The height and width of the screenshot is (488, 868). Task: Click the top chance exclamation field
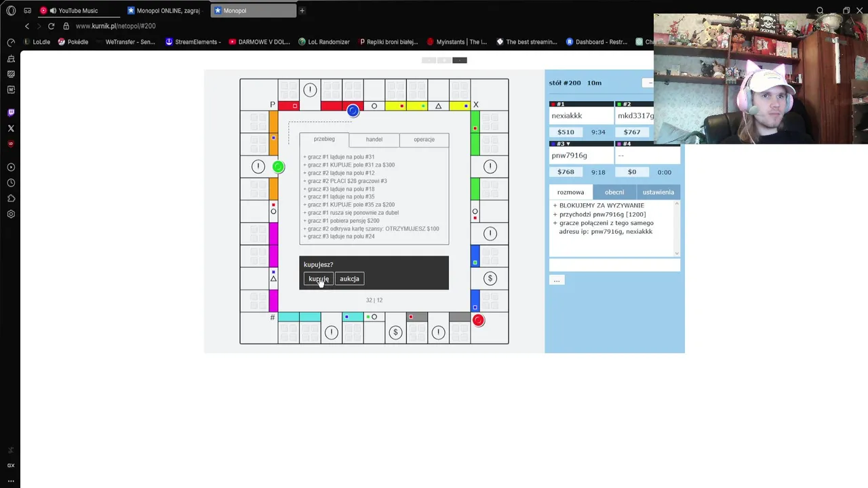click(x=310, y=90)
